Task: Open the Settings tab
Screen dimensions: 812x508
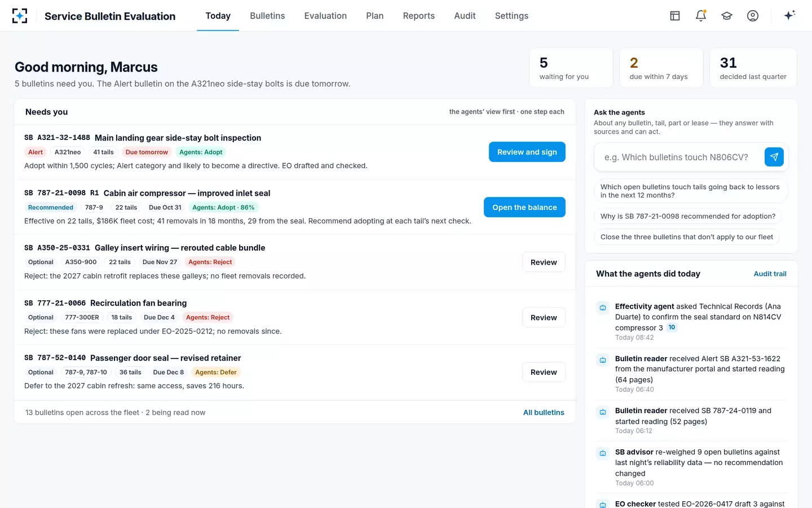Action: [x=511, y=16]
